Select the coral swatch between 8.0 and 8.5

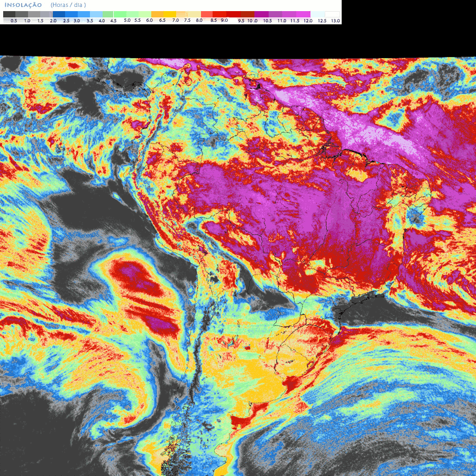207,14
